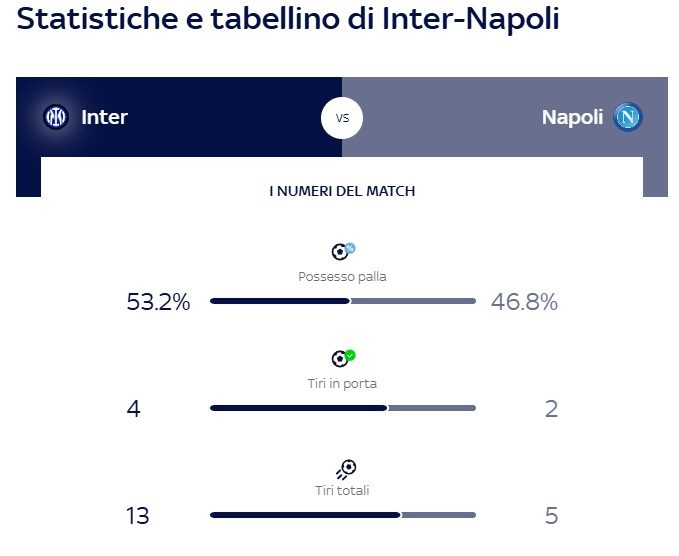Click the 'Tiri in porta' label
Screen dimensions: 679x556
(342, 383)
